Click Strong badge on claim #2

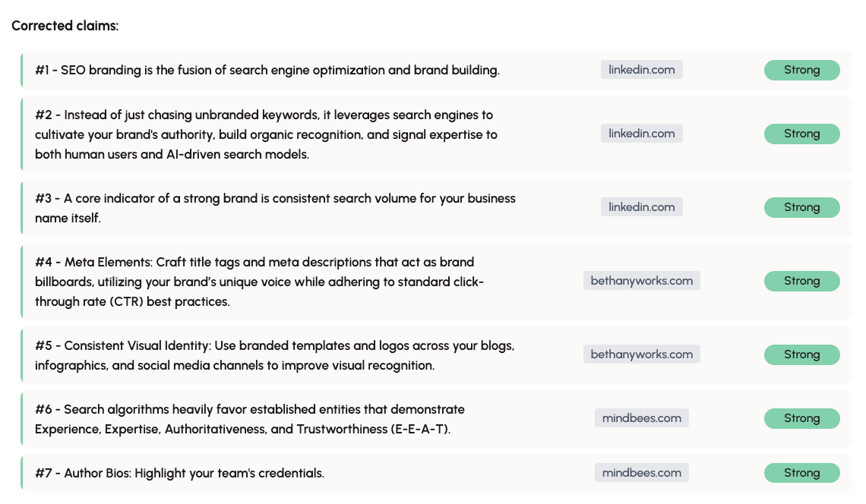802,134
